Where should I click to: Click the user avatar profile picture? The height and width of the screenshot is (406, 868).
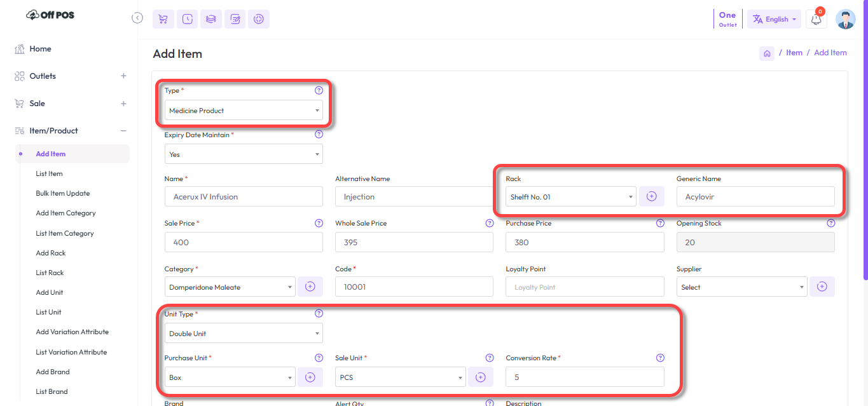point(845,19)
